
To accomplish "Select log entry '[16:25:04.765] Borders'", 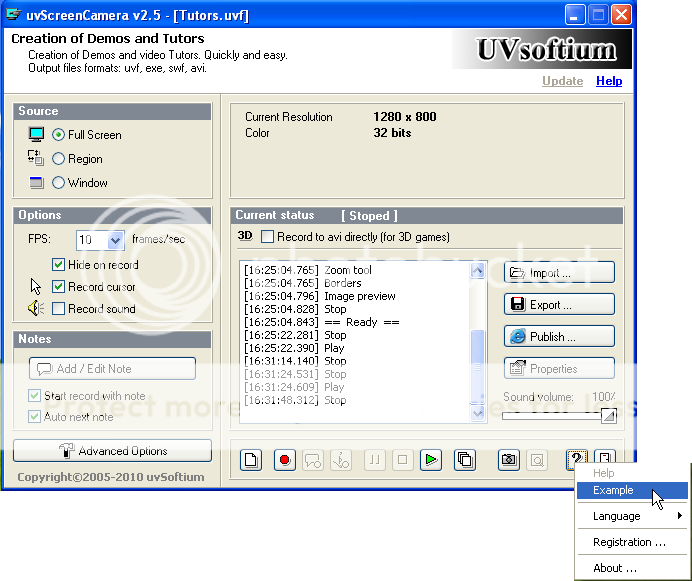I will 303,283.
